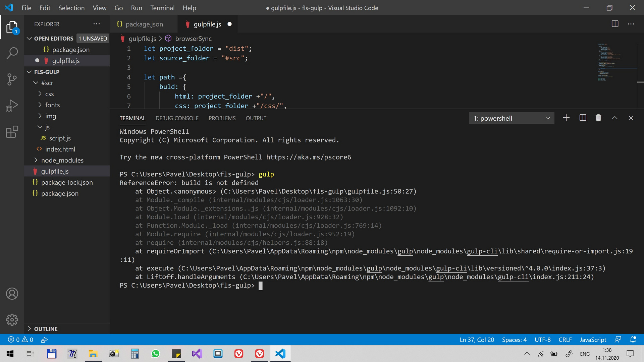Change the CRLF end of line sequence

[565, 340]
